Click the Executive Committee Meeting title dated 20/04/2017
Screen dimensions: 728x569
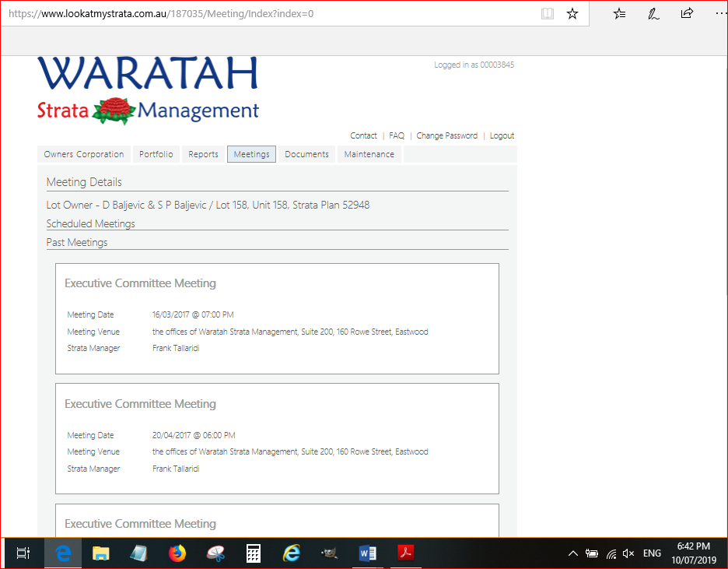(140, 404)
